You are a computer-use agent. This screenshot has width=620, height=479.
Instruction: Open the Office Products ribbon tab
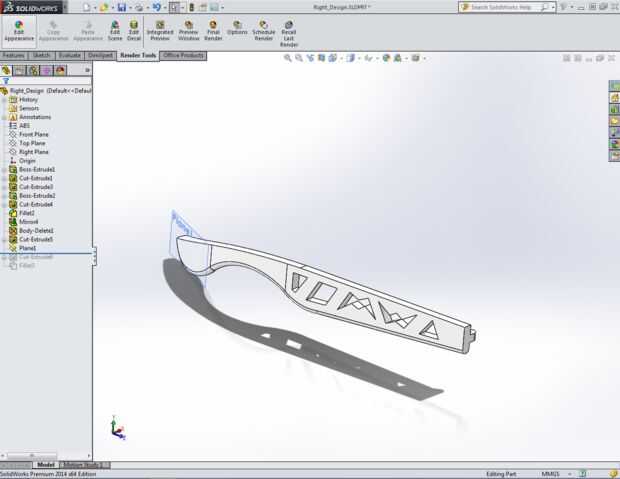point(183,55)
